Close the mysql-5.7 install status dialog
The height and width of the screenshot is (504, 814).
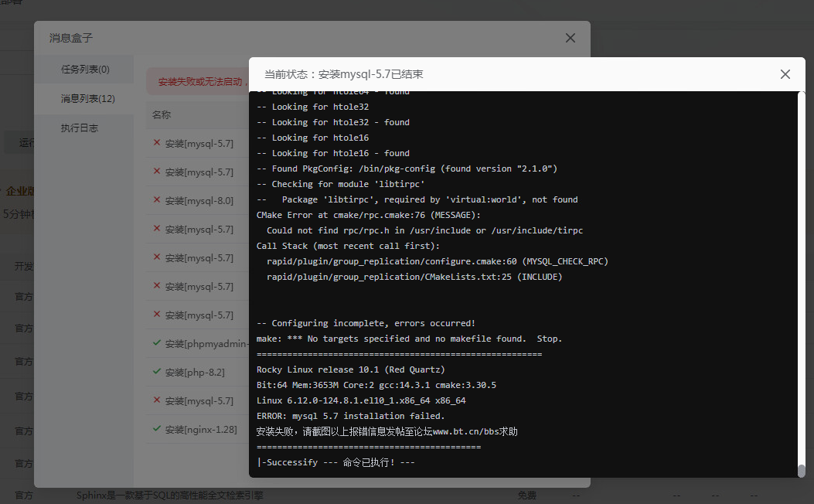pos(785,74)
